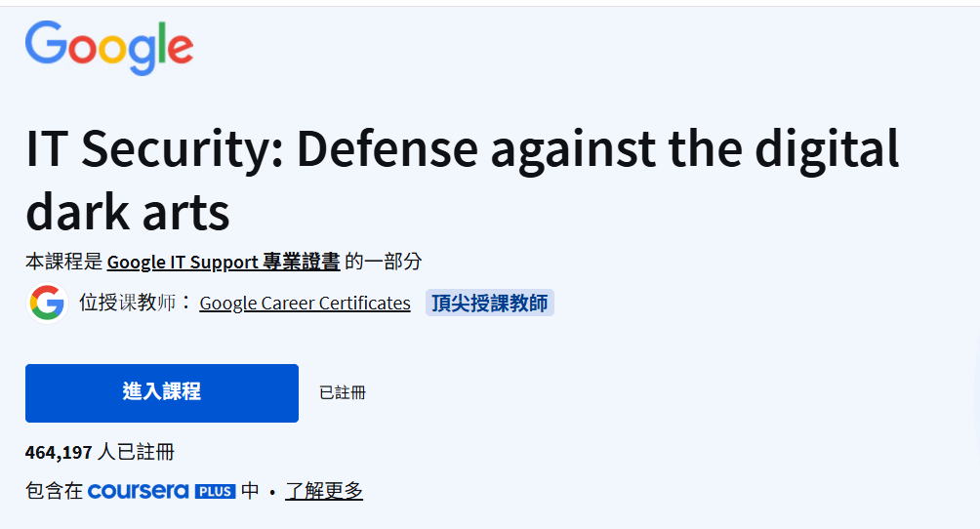The width and height of the screenshot is (980, 529).
Task: Click the 已註冊 status text
Action: point(343,392)
